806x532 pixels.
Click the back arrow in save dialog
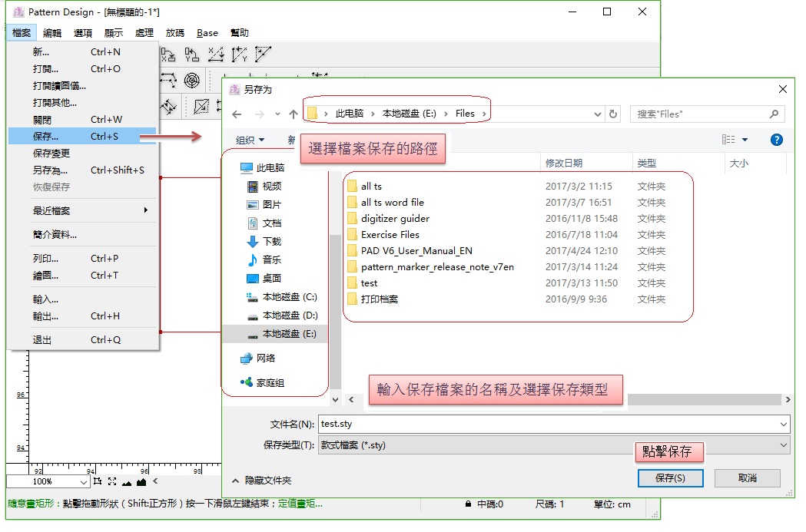pyautogui.click(x=237, y=114)
